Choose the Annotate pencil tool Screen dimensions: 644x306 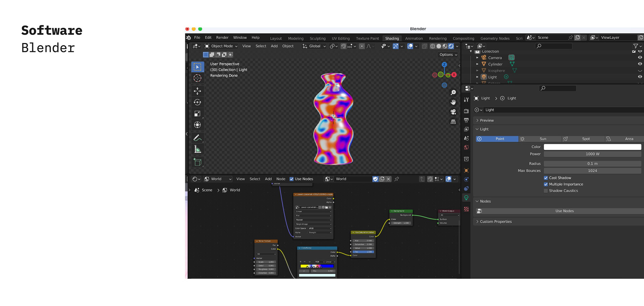(198, 138)
